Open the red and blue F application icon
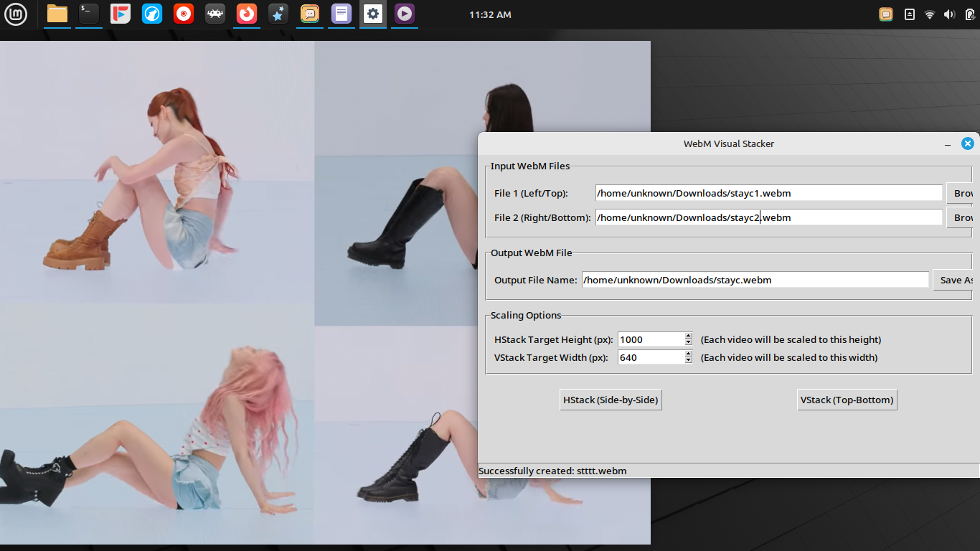 (121, 14)
